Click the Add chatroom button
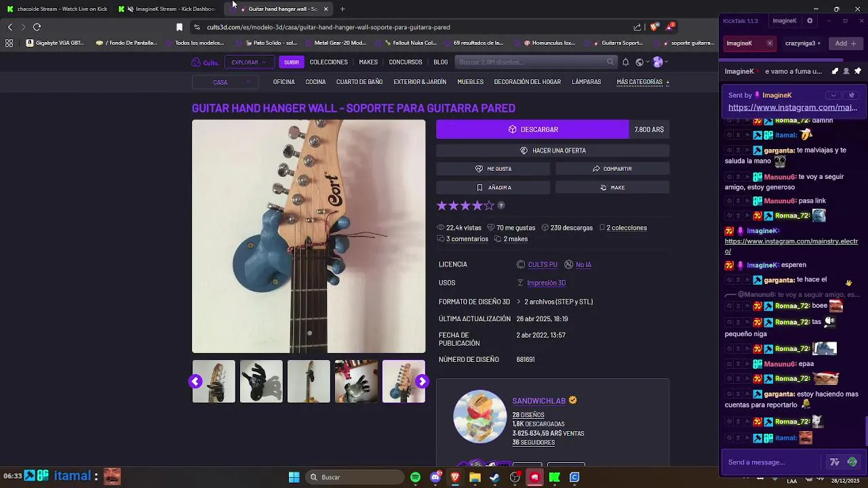The width and height of the screenshot is (868, 488). tap(846, 43)
